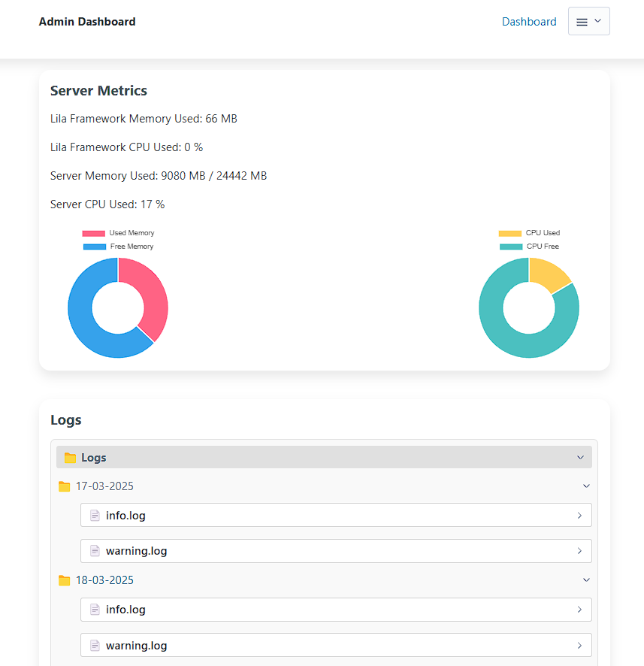Click the root Logs row chevron
The image size is (644, 666).
580,458
